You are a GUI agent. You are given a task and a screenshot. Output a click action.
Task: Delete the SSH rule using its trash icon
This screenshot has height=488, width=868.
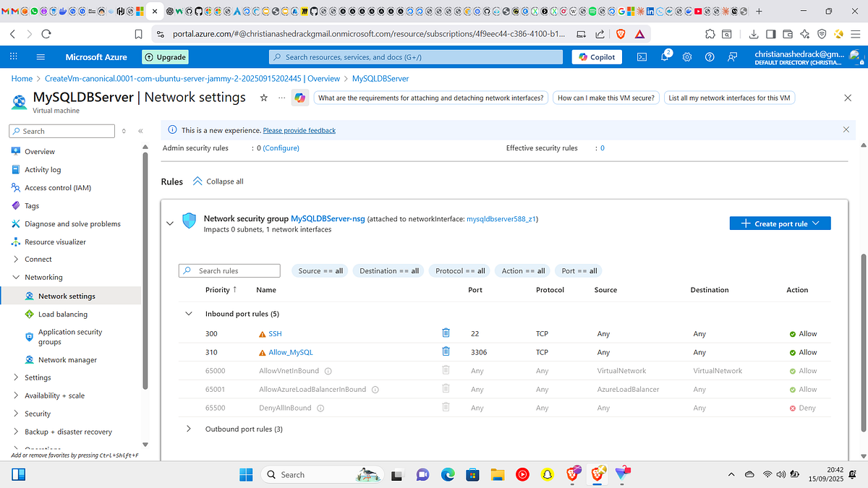tap(446, 333)
